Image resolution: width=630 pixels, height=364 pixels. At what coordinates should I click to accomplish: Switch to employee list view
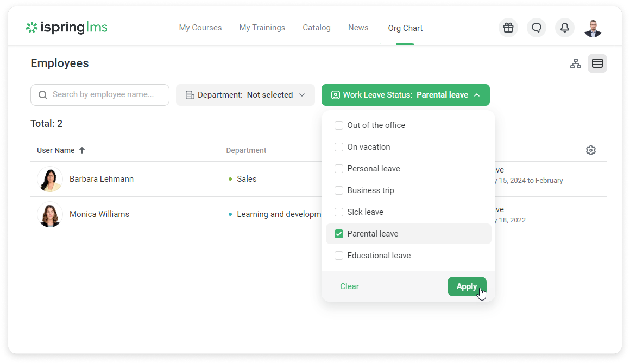pyautogui.click(x=597, y=63)
